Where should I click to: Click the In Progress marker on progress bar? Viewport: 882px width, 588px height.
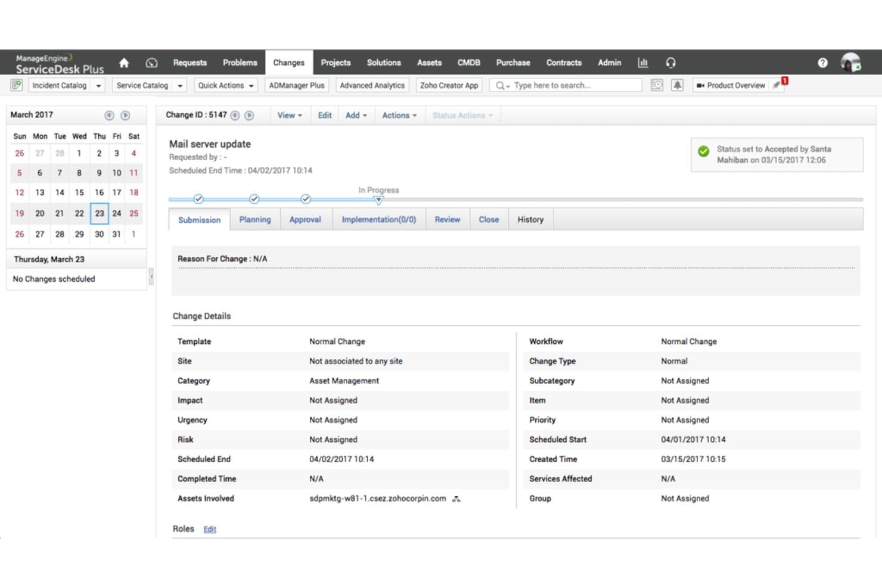coord(378,200)
